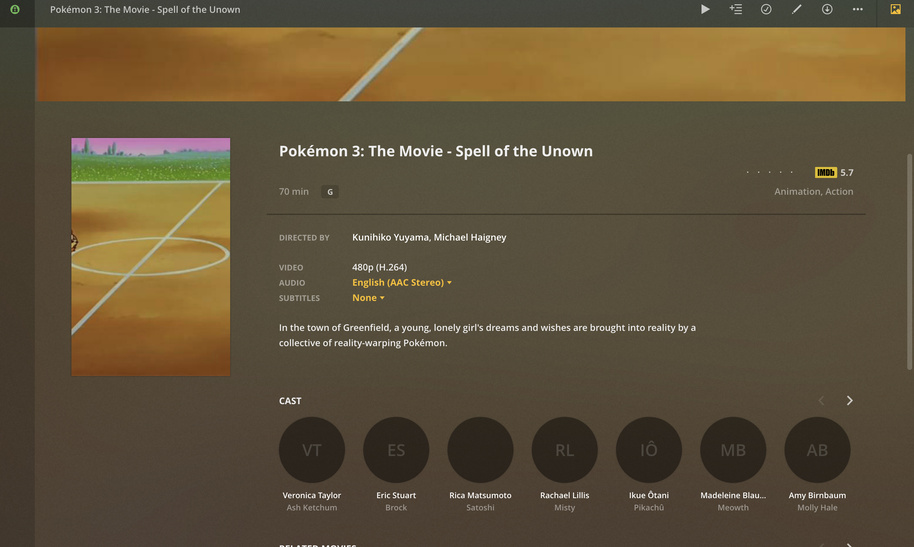Click the 'Meowth' role text
This screenshot has height=547, width=914.
tap(733, 508)
